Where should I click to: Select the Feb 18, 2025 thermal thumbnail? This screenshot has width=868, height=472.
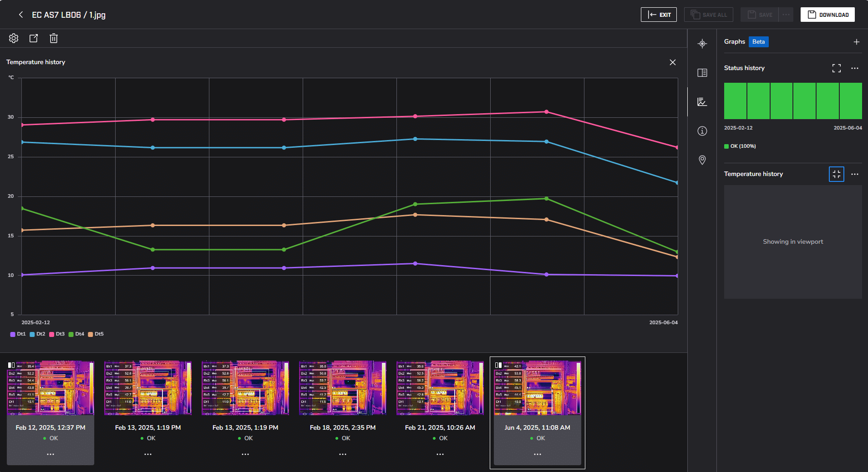pos(342,388)
